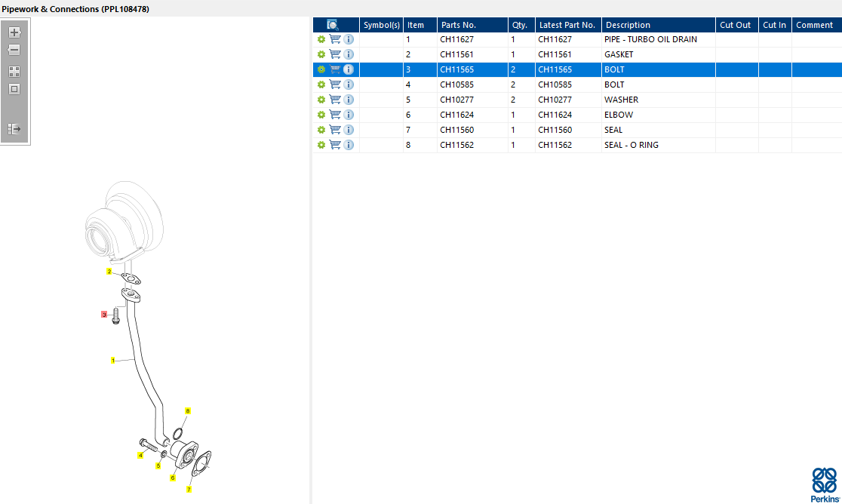Select callout 5 washer on the diagram
The image size is (842, 504).
158,466
